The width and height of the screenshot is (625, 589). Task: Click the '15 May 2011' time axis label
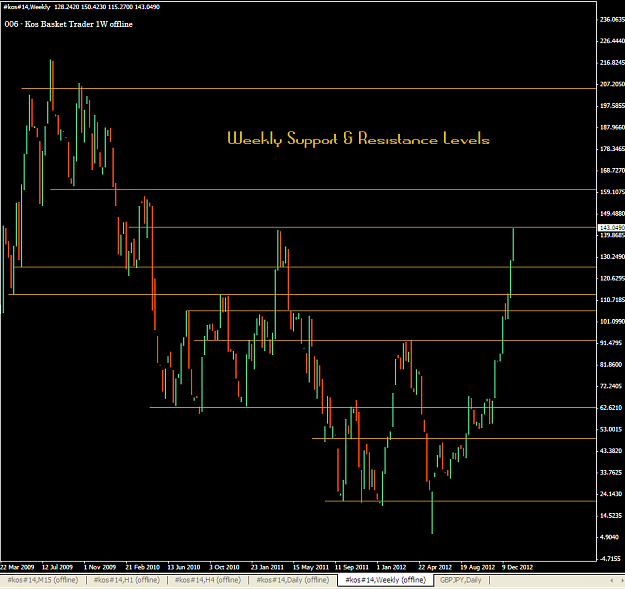click(x=311, y=567)
